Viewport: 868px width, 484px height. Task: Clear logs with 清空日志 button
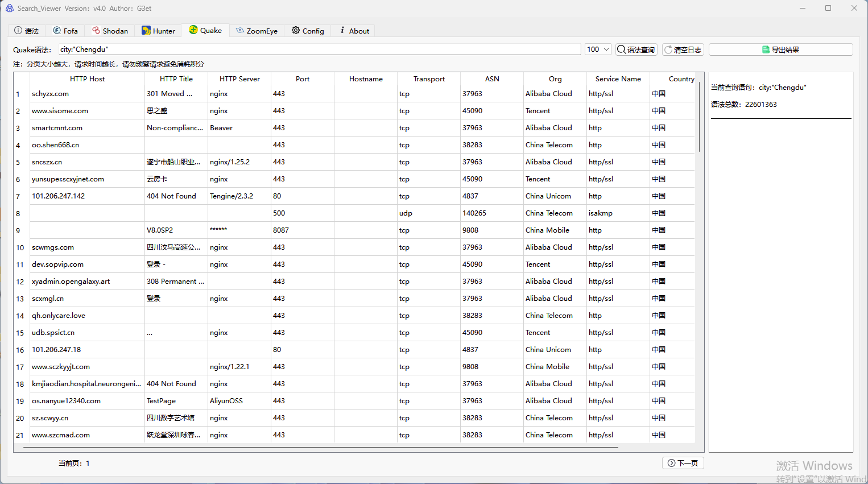[x=683, y=49]
